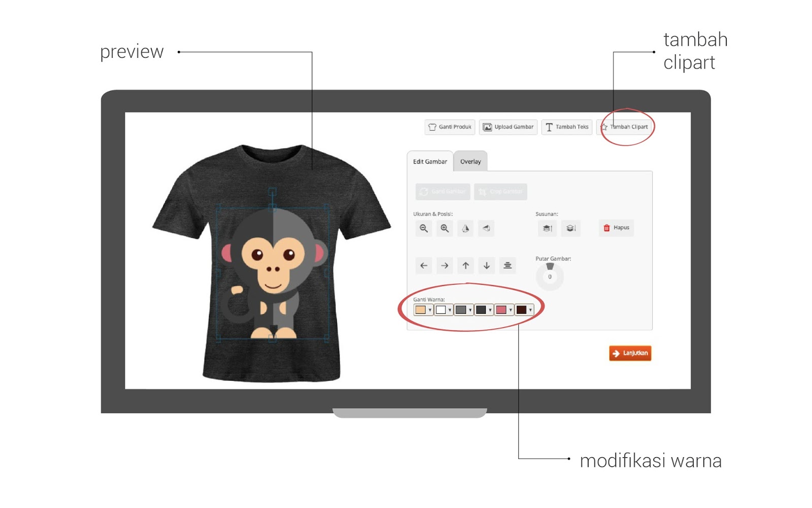Bring layer forward in Susunan

(547, 228)
